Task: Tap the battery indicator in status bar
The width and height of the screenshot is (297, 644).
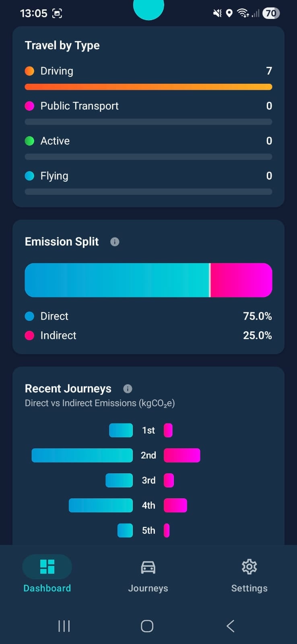Action: (x=271, y=13)
